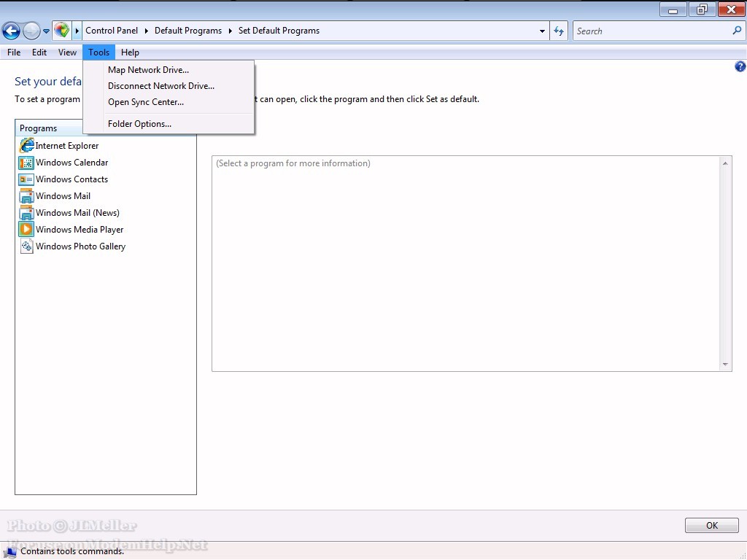Minimize the Set Default Programs window
The image size is (747, 560).
click(x=673, y=10)
